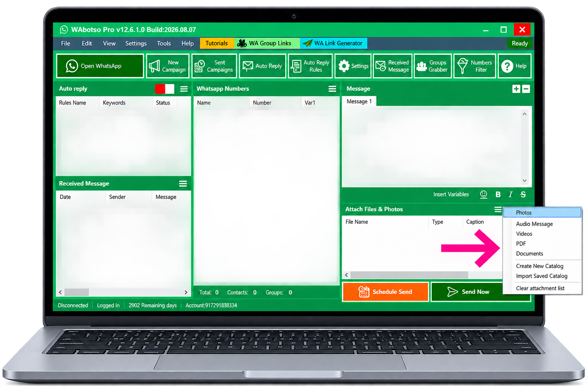
Task: Choose PDF from the attachment menu
Action: pyautogui.click(x=542, y=244)
